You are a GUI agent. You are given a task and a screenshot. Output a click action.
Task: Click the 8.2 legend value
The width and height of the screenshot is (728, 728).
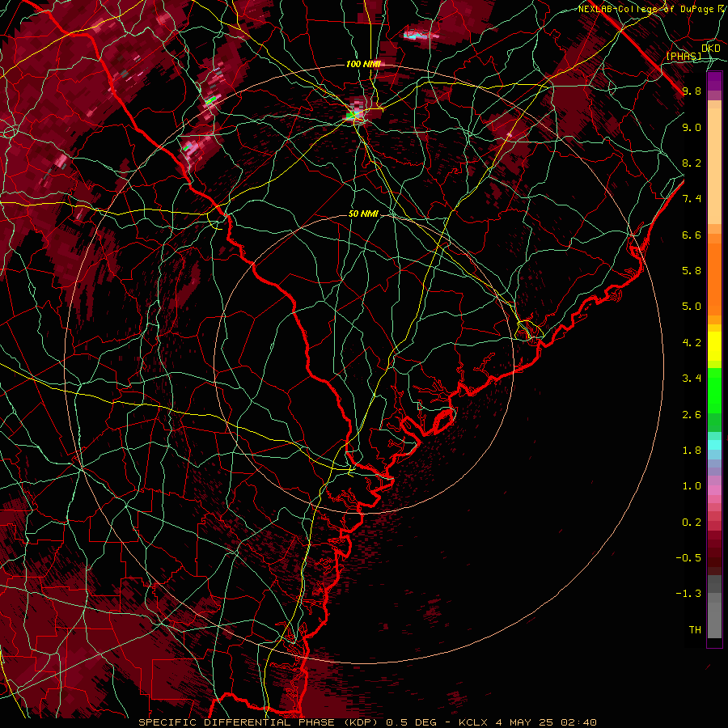(692, 163)
